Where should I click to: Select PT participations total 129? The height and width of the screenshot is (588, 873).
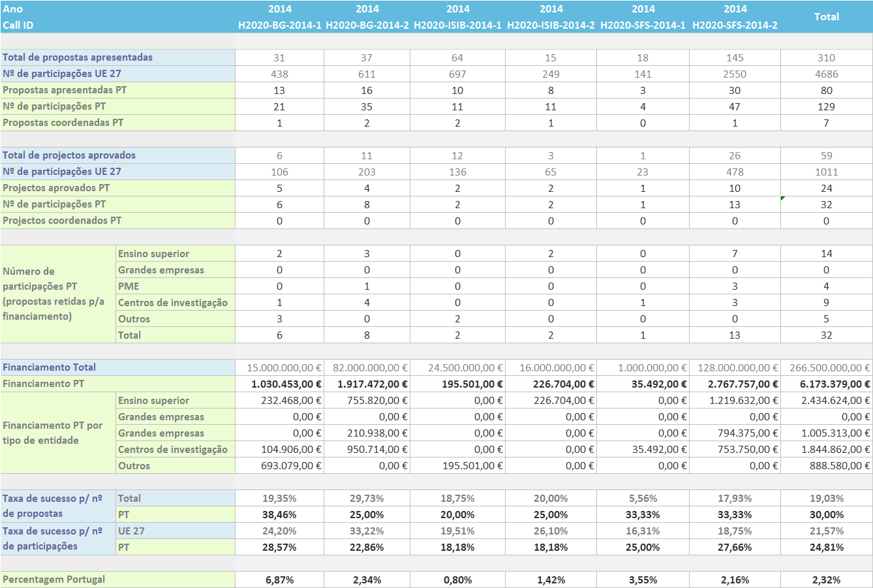826,106
